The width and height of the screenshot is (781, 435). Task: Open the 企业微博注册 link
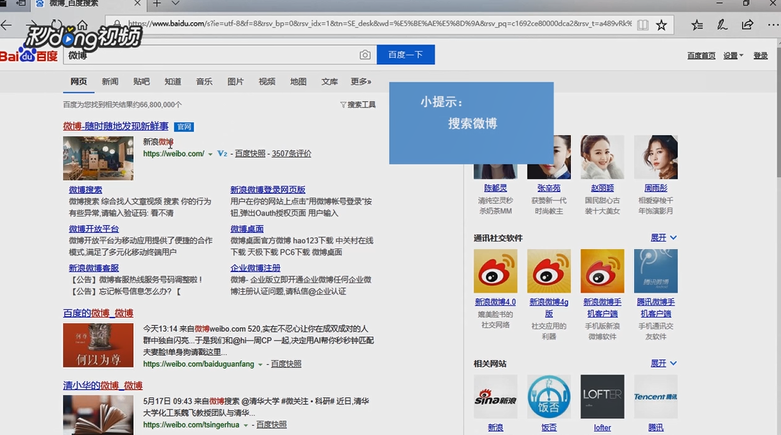click(x=255, y=268)
